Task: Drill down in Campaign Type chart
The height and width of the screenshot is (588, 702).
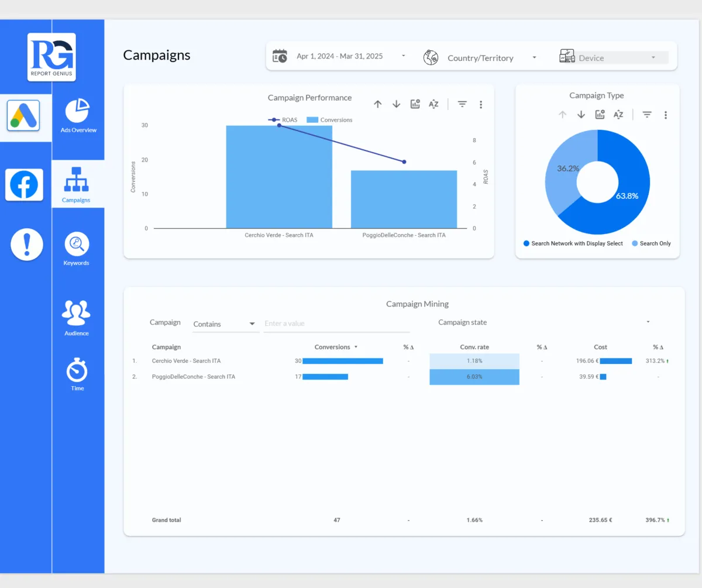Action: coord(581,115)
